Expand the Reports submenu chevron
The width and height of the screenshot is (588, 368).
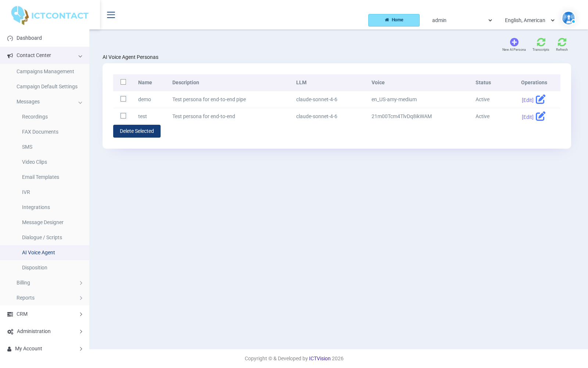[81, 298]
